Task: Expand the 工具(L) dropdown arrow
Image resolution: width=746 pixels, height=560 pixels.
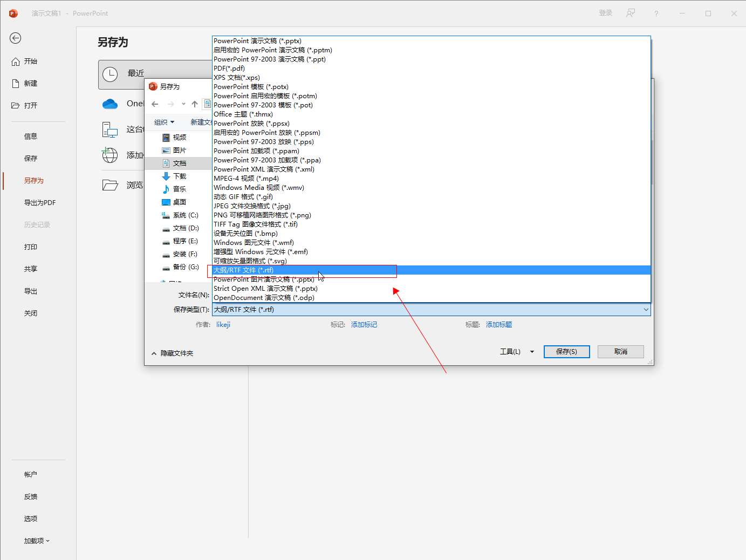Action: (x=532, y=352)
